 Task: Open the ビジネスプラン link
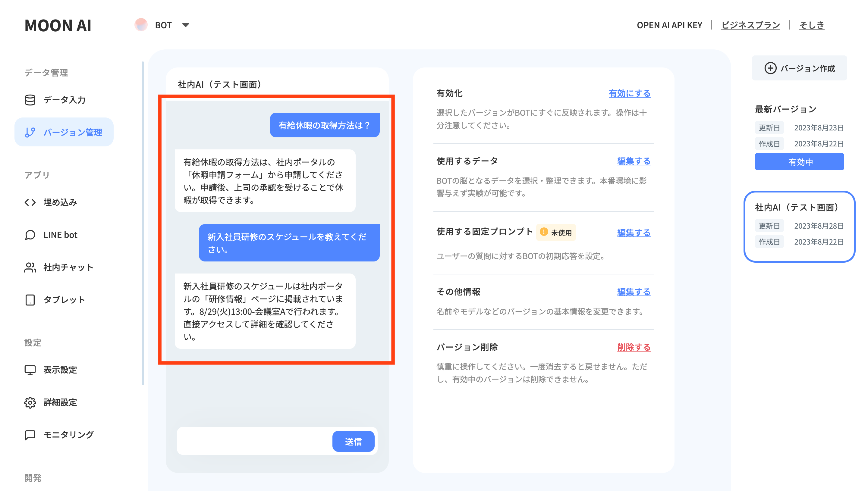click(750, 25)
